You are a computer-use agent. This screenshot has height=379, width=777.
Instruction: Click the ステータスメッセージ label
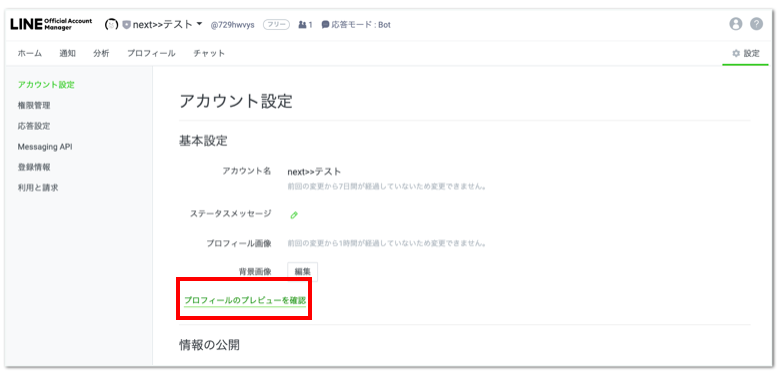tap(231, 214)
